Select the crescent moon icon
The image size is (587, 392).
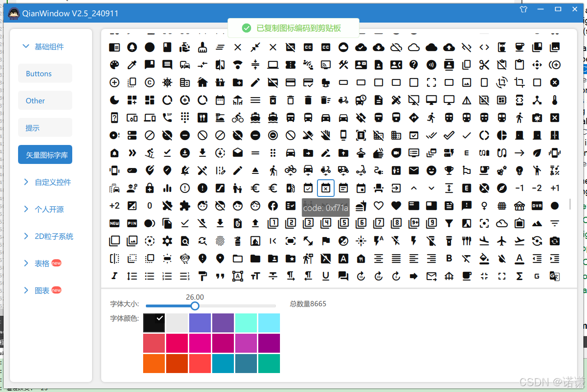(114, 100)
